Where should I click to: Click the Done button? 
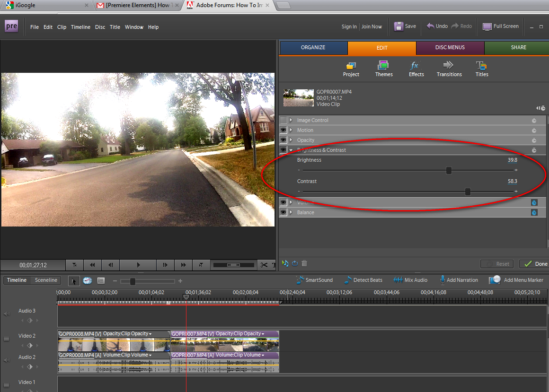pyautogui.click(x=534, y=264)
